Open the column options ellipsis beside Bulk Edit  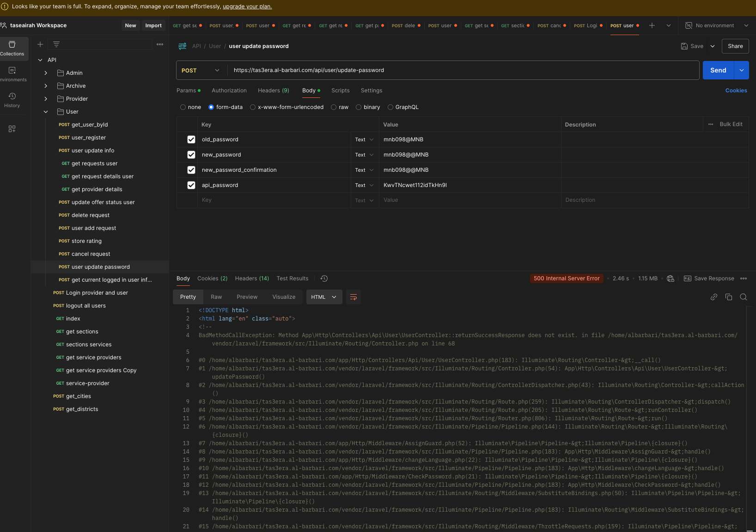click(711, 124)
